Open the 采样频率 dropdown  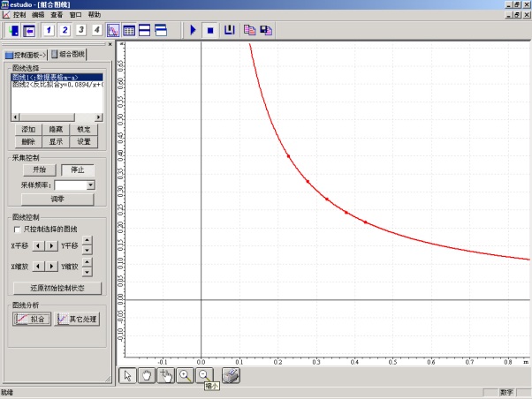91,185
